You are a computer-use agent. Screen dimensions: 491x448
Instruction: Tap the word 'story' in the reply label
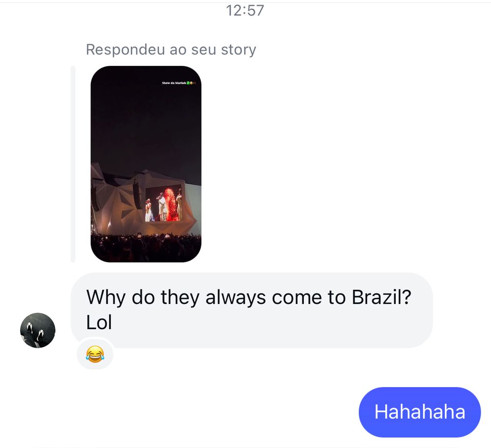coord(239,50)
